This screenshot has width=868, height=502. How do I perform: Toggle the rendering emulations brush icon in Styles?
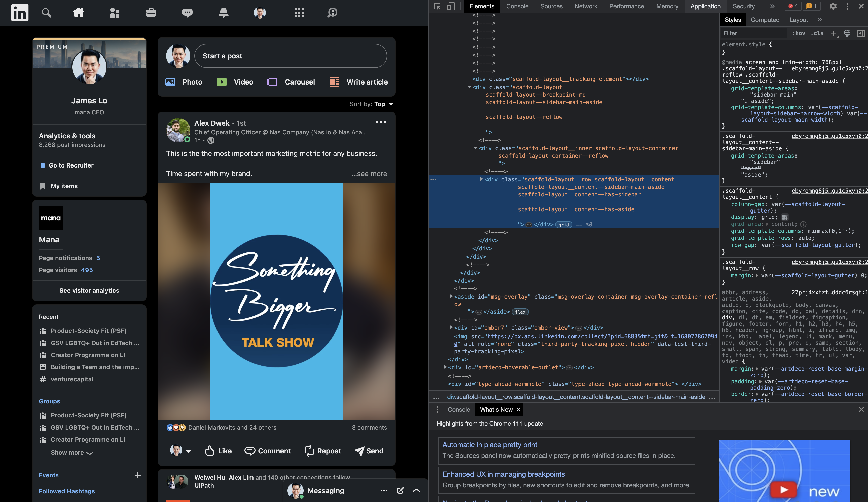click(847, 33)
